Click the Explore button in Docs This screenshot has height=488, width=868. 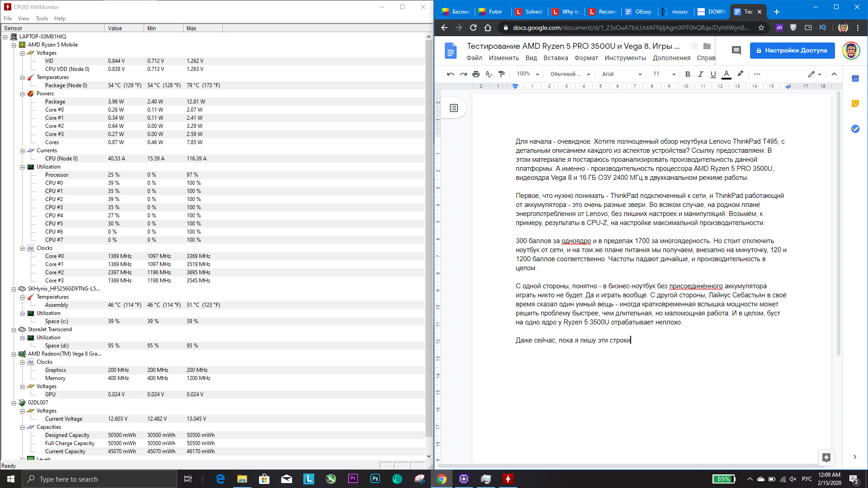[x=826, y=457]
